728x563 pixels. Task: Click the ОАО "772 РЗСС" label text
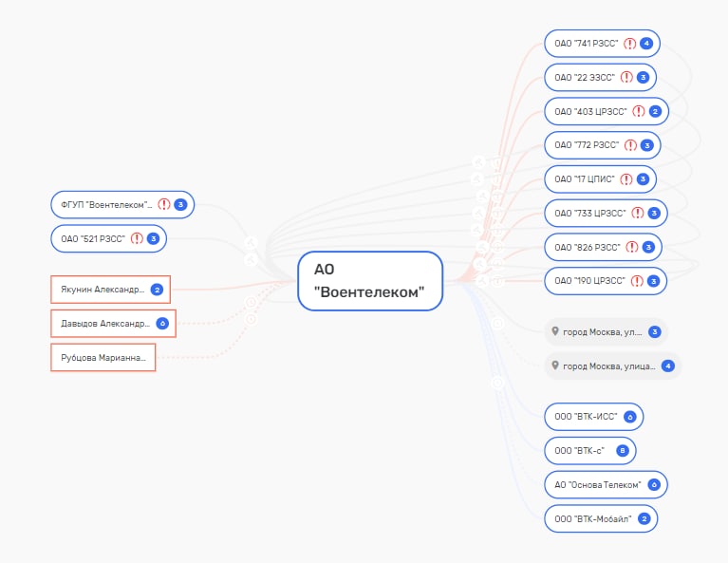[x=587, y=145]
